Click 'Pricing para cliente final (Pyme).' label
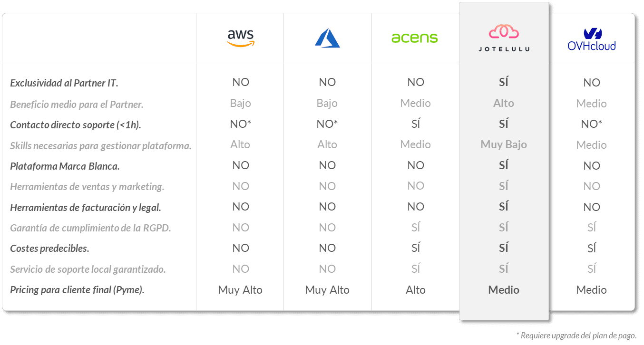 [x=77, y=290]
